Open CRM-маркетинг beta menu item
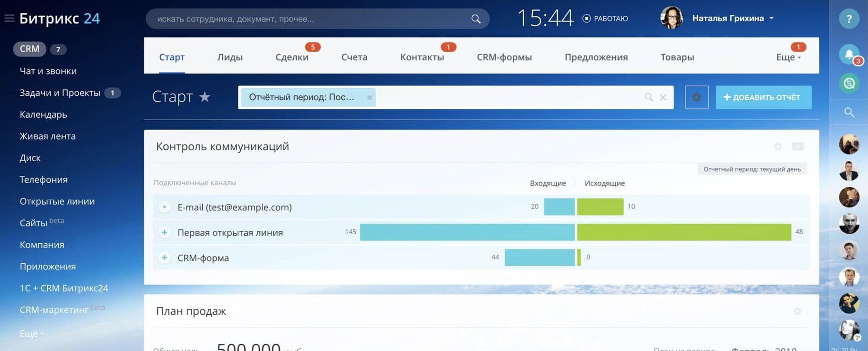 (x=62, y=310)
